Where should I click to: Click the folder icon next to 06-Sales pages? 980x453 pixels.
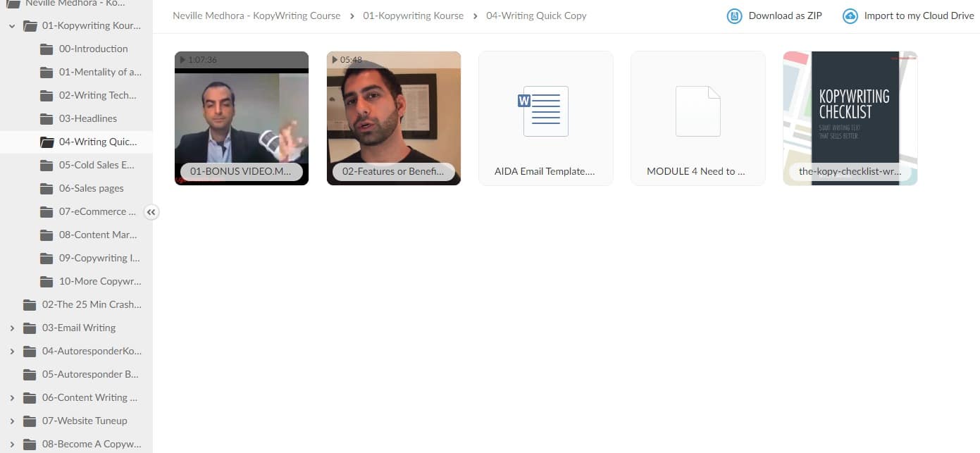(46, 188)
